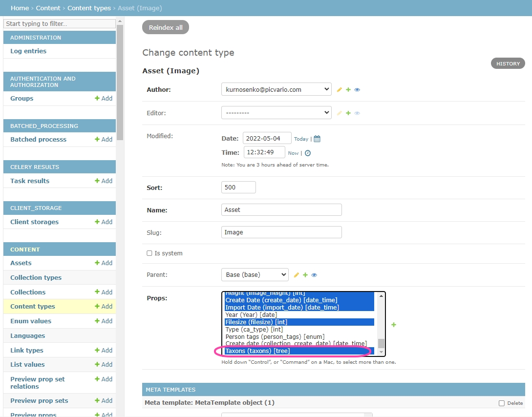Click the Sort input field
This screenshot has width=532, height=417.
[x=238, y=187]
